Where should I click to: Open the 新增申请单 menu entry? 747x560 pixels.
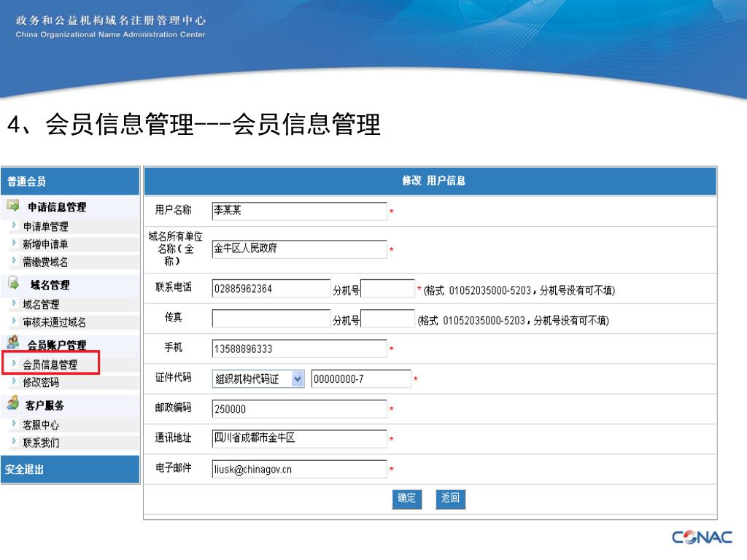pos(46,244)
